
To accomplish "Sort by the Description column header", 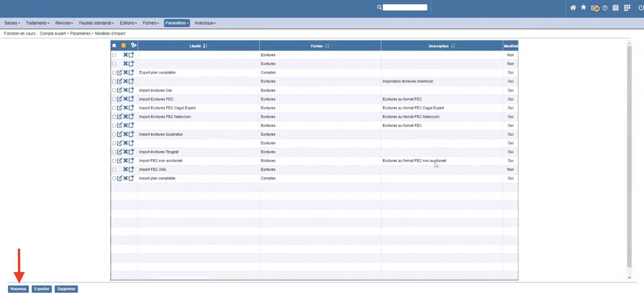I will pos(442,46).
